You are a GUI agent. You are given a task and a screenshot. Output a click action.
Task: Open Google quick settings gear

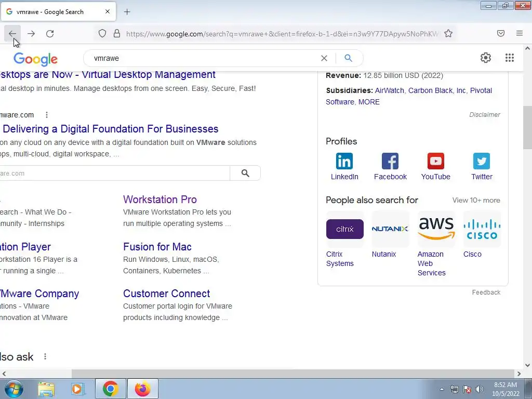486,58
